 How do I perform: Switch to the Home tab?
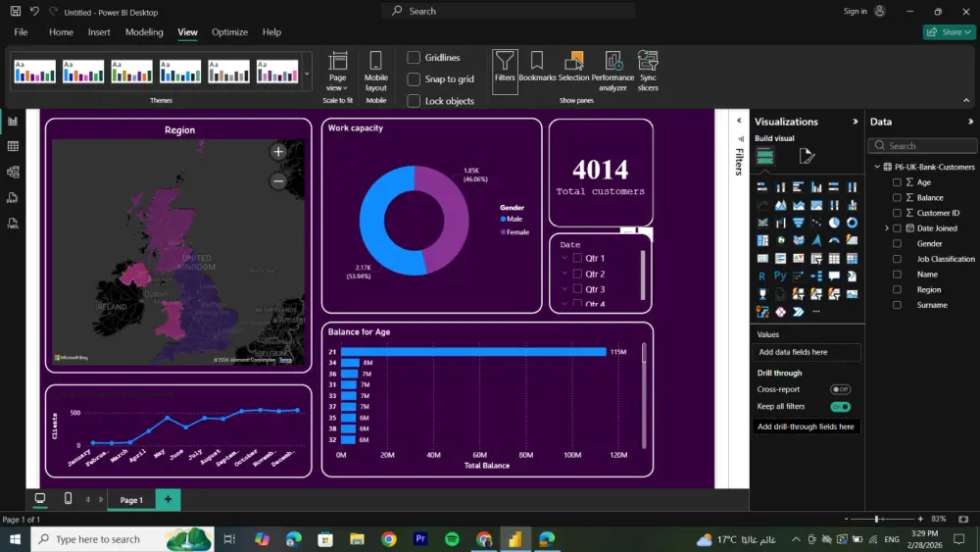pyautogui.click(x=61, y=32)
